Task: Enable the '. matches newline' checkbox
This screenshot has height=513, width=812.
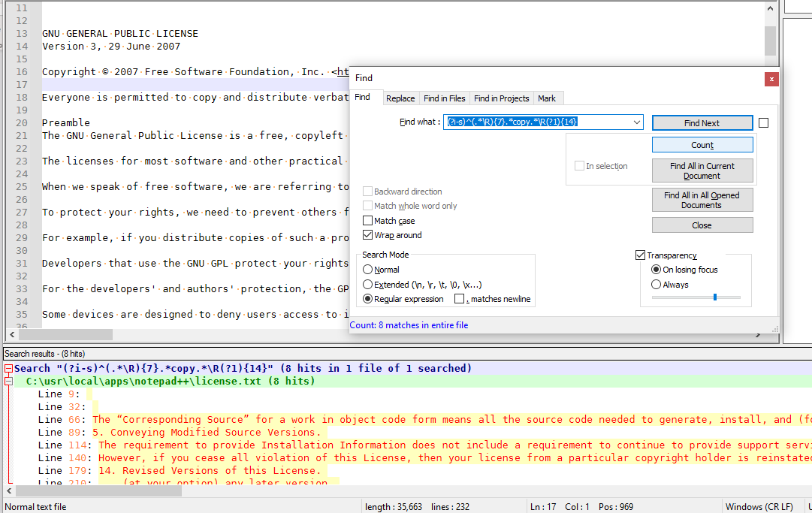Action: 460,299
